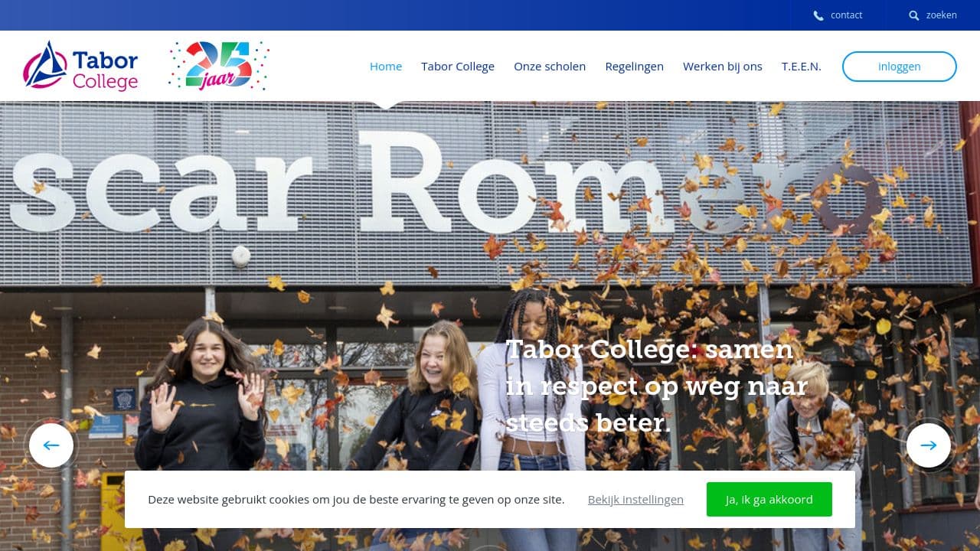Click the phone icon beside contact
The width and height of the screenshot is (980, 551).
[x=818, y=15]
